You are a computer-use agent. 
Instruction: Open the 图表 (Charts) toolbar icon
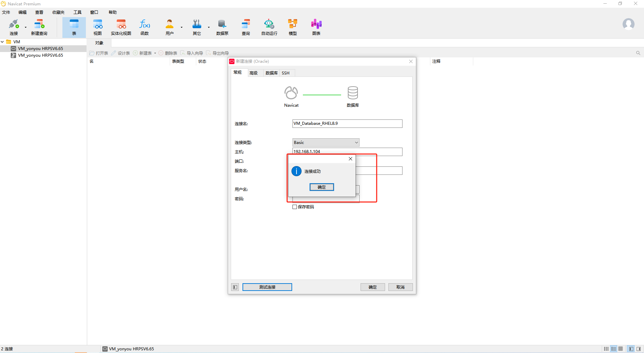point(316,27)
